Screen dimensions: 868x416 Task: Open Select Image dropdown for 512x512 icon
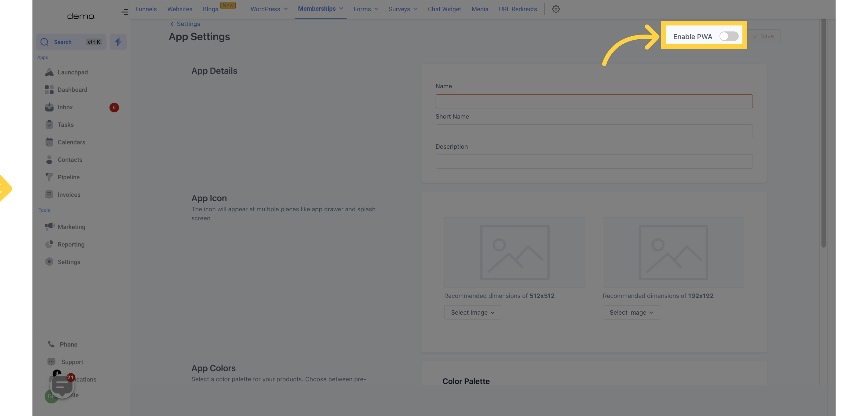click(473, 313)
